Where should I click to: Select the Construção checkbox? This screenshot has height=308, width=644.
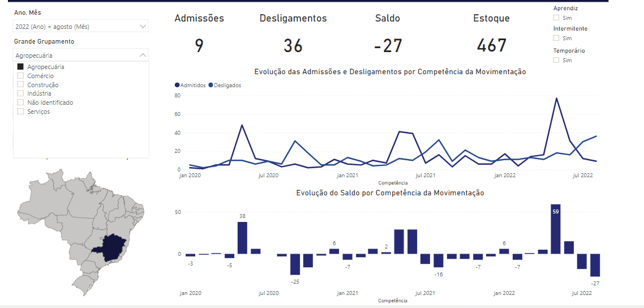click(x=20, y=85)
